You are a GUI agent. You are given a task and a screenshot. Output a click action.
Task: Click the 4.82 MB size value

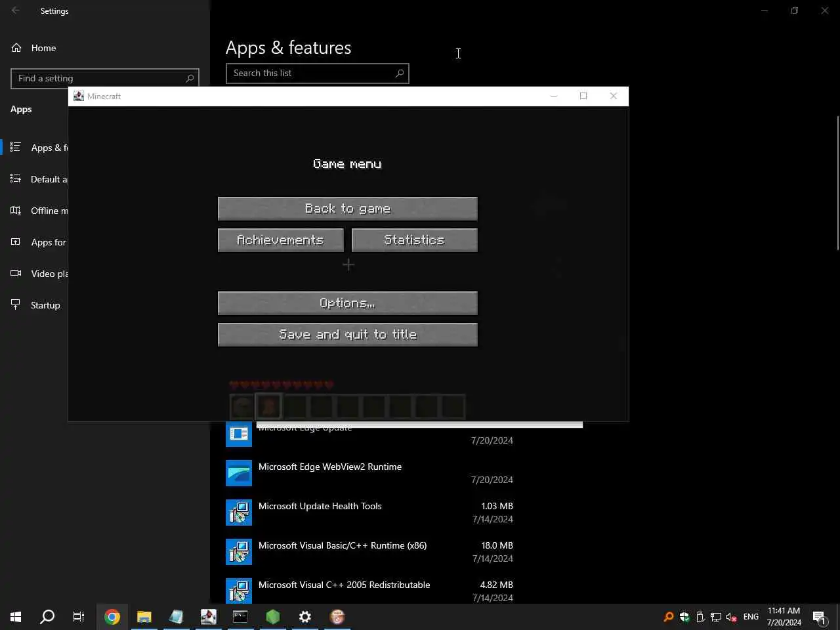point(497,585)
